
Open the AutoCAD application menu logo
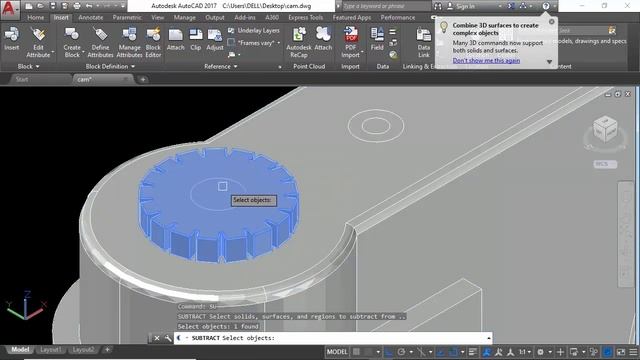(9, 10)
